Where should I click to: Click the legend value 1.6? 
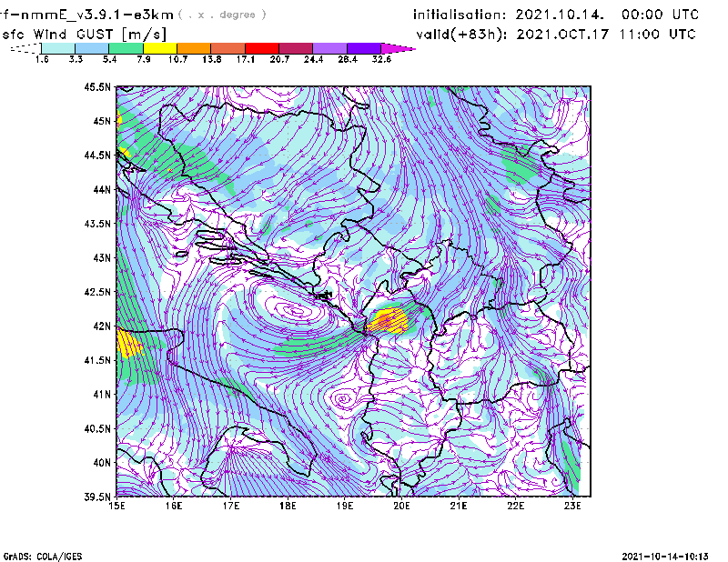click(42, 59)
